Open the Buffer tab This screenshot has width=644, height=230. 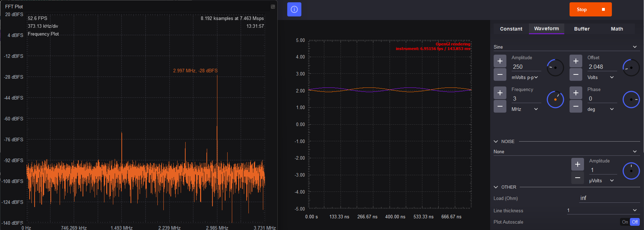[582, 29]
